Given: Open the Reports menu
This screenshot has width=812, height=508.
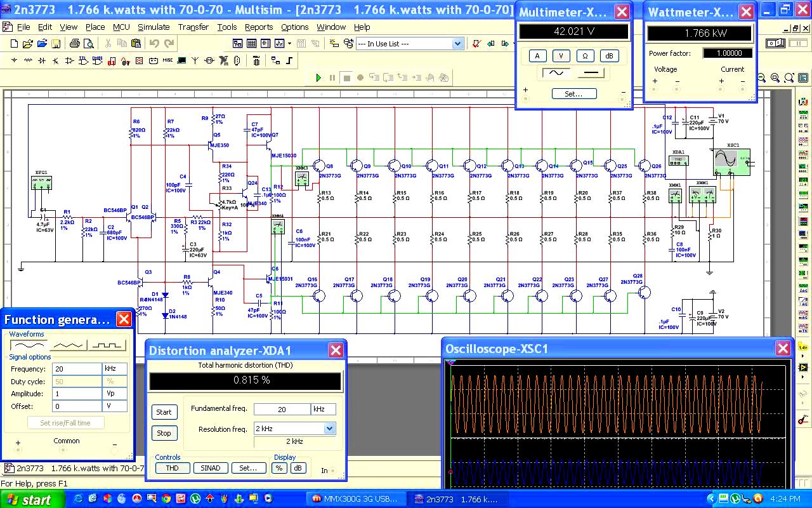Looking at the screenshot, I should pyautogui.click(x=259, y=27).
